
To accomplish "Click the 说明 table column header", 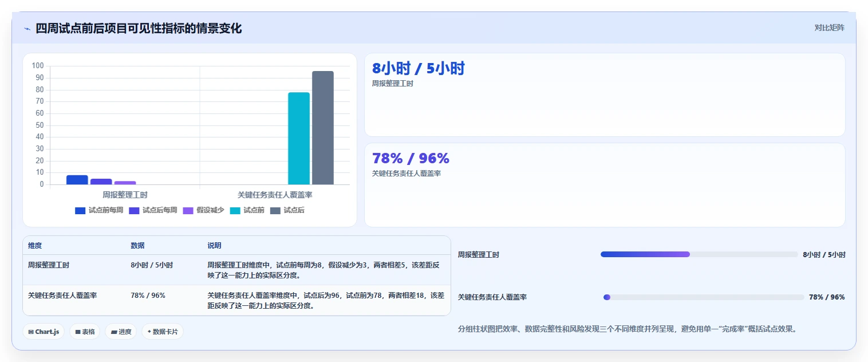I will click(214, 245).
